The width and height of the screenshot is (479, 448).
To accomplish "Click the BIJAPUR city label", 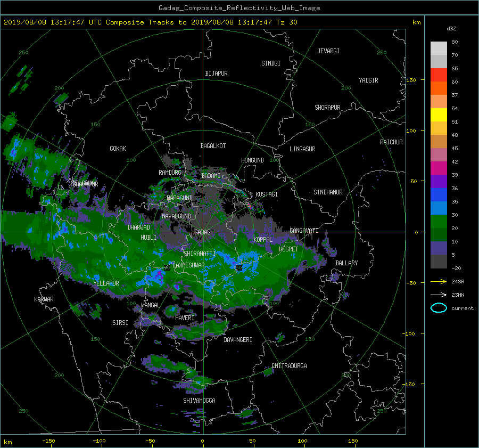I will pos(216,74).
